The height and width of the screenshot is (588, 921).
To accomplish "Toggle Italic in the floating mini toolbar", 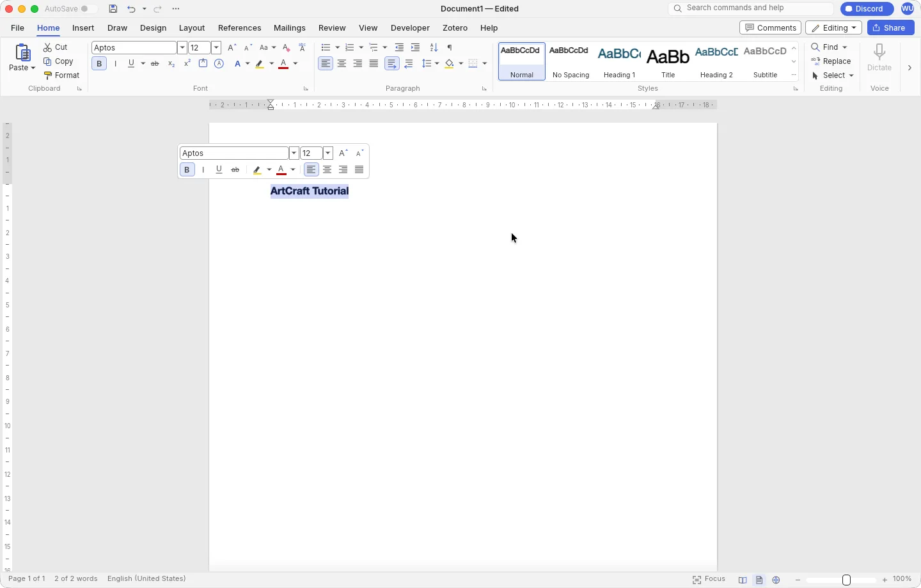I will [203, 169].
